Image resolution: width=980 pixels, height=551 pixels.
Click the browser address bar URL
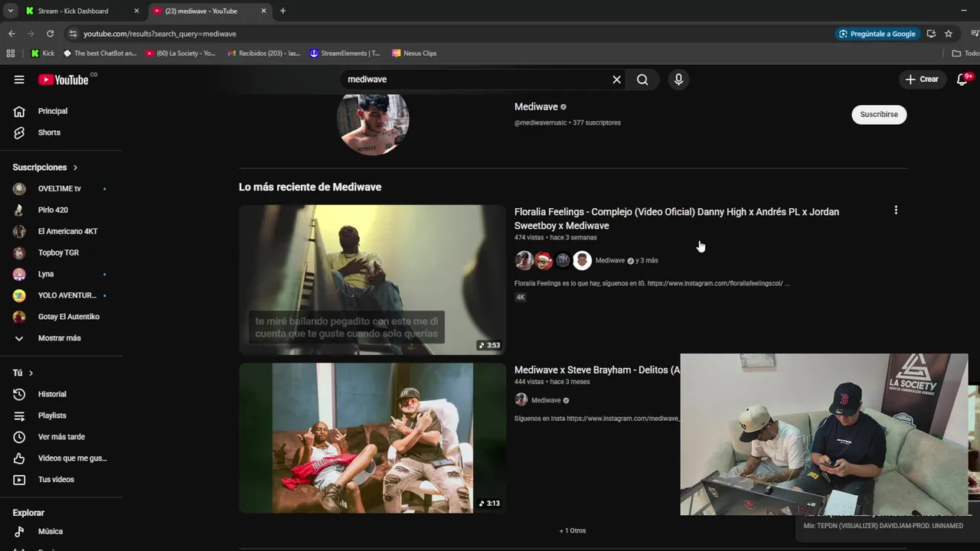160,34
